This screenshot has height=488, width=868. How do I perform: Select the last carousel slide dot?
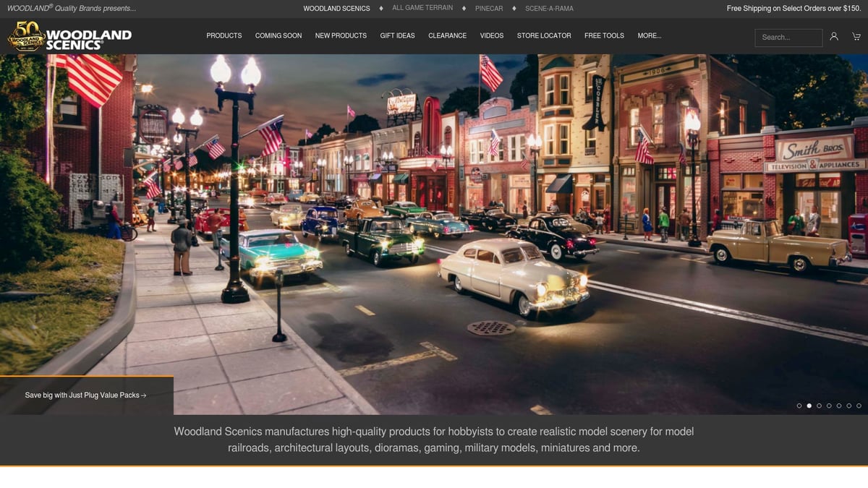tap(859, 406)
